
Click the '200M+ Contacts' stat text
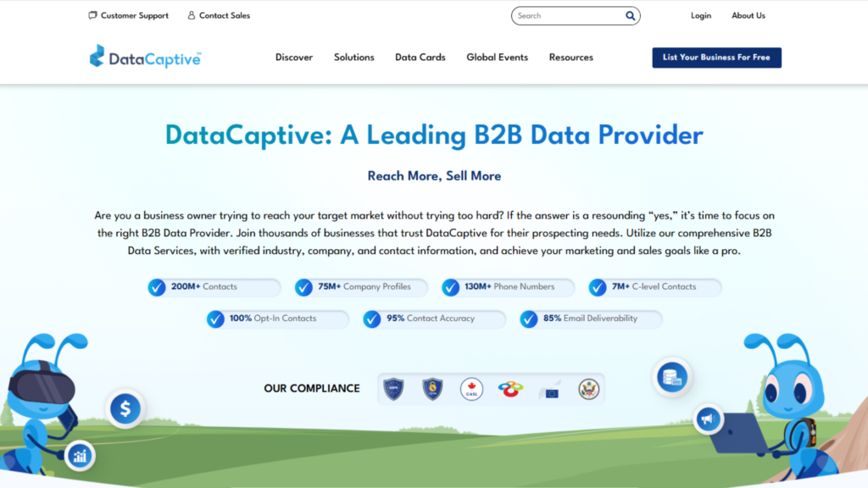point(203,286)
